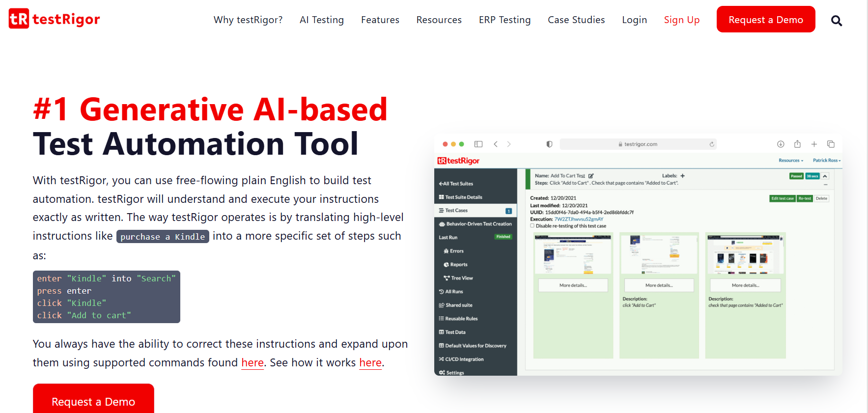Open Case Studies from the navigation
Viewport: 868px width, 413px height.
576,20
